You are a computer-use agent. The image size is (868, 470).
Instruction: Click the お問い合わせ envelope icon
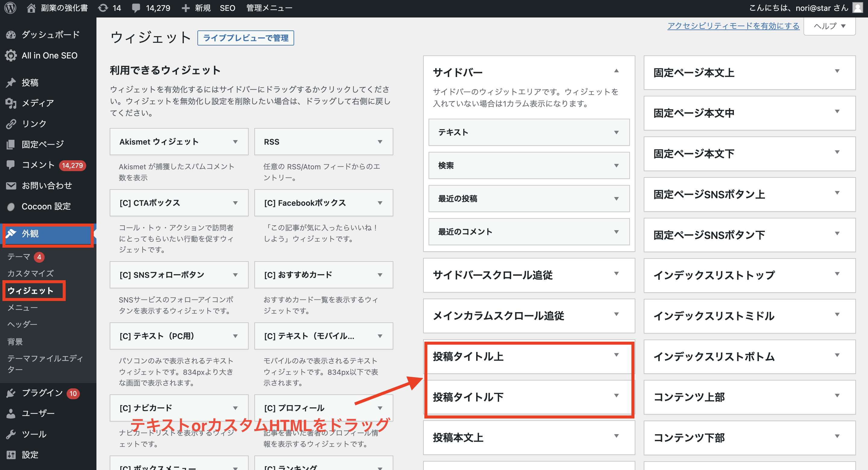tap(11, 186)
